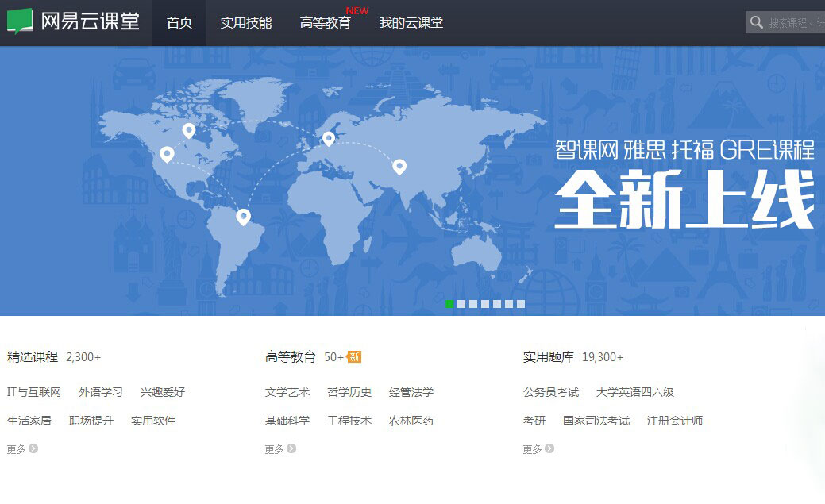Click the NEW badge above 高等教育
The height and width of the screenshot is (504, 825).
point(357,10)
